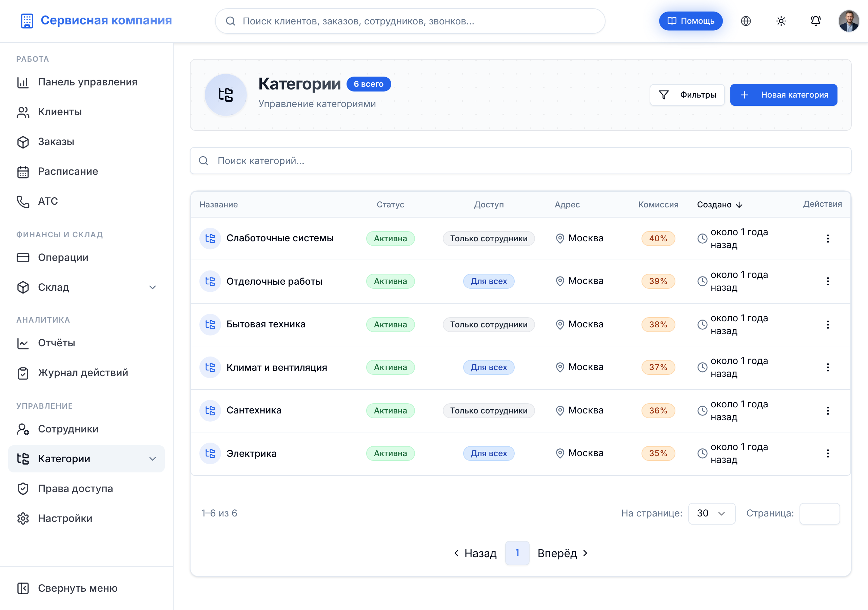Screen dimensions: 868x610
Task: Click the clock icon in the Электрика row
Action: pos(702,453)
